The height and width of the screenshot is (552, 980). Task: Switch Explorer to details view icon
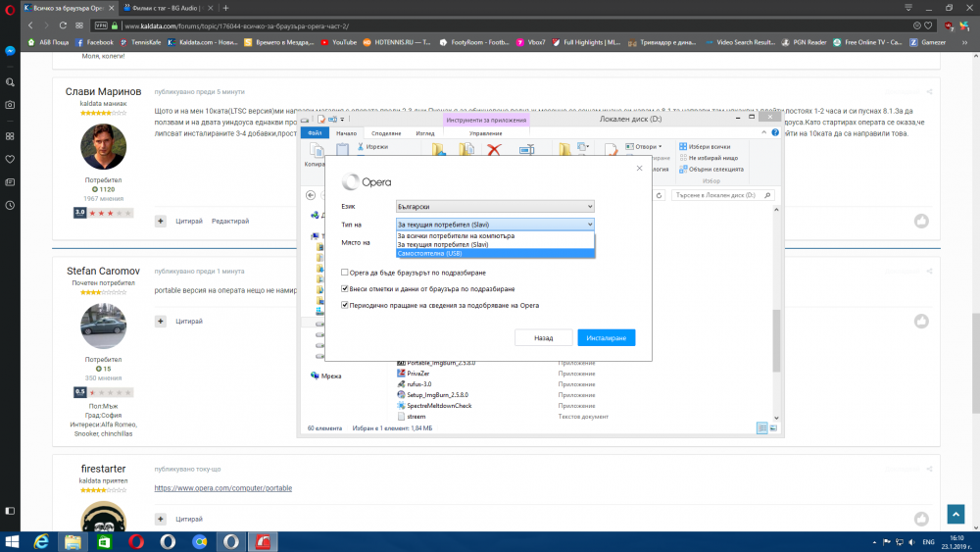point(761,428)
